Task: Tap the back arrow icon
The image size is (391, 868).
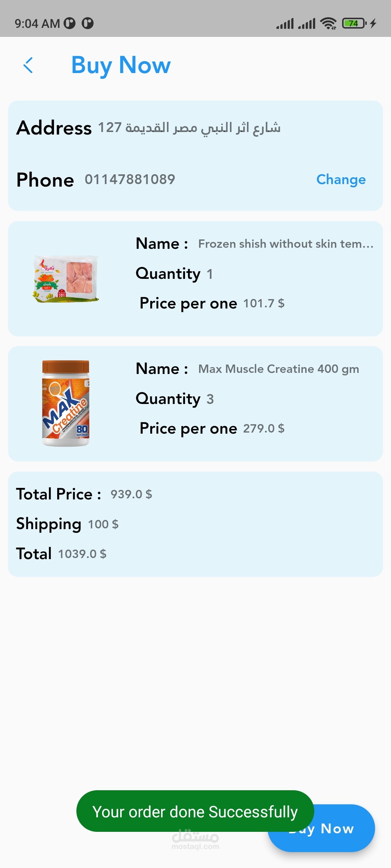Action: (28, 65)
